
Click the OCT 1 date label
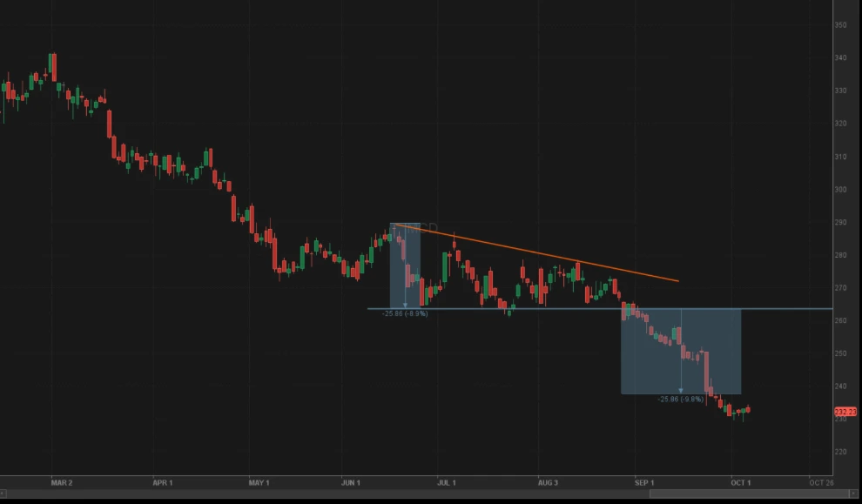pos(740,482)
